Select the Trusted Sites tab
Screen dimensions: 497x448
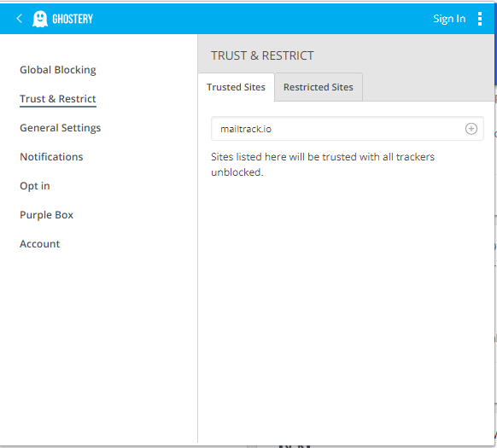coord(237,87)
